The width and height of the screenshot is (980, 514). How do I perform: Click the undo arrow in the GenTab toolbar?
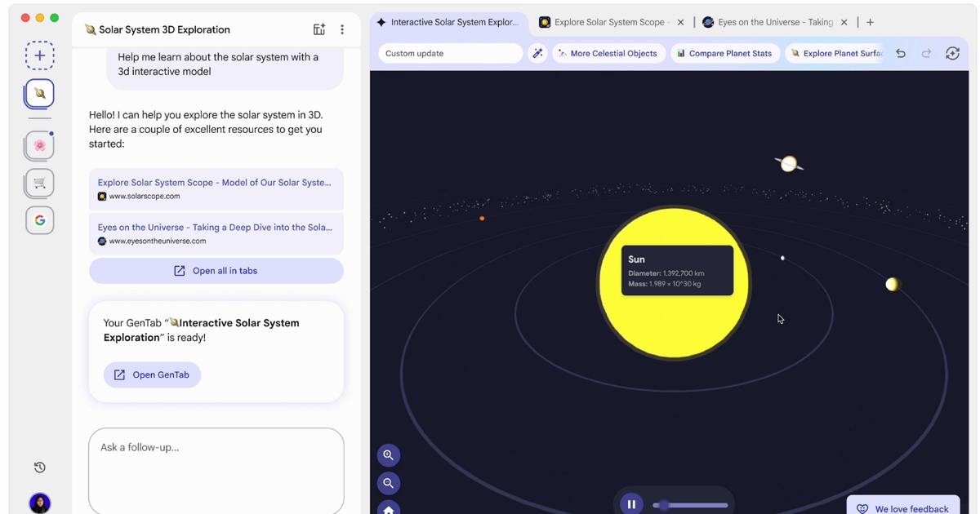900,52
